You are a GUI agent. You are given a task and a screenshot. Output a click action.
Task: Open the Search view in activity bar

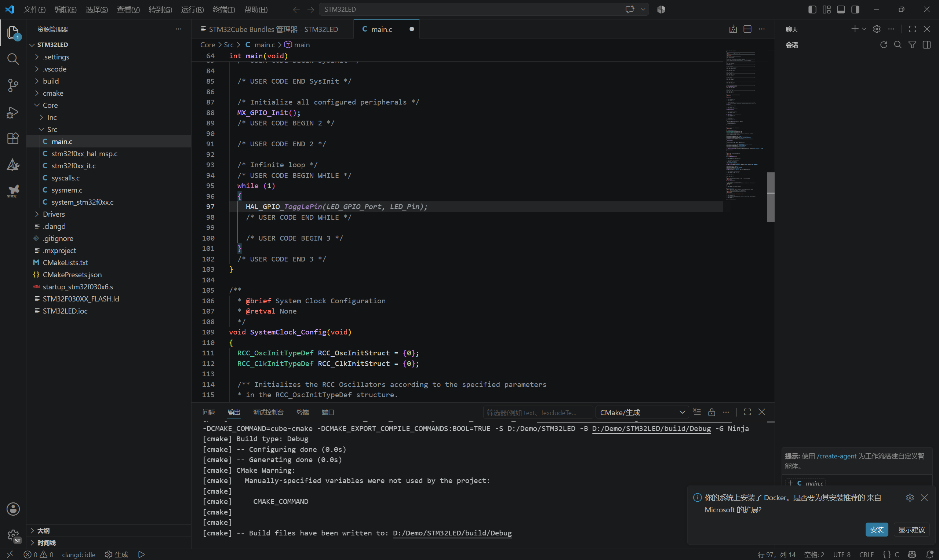(13, 59)
